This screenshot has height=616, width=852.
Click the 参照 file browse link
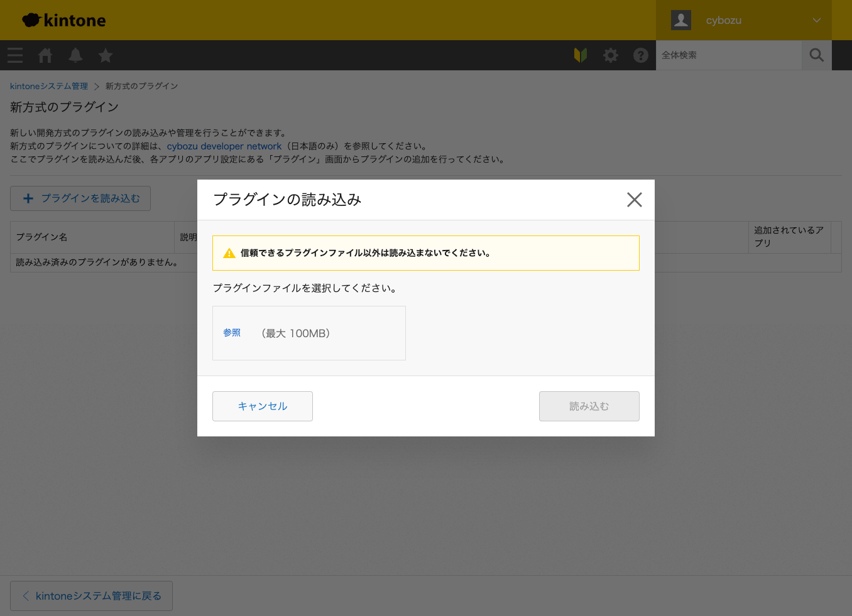coord(232,333)
